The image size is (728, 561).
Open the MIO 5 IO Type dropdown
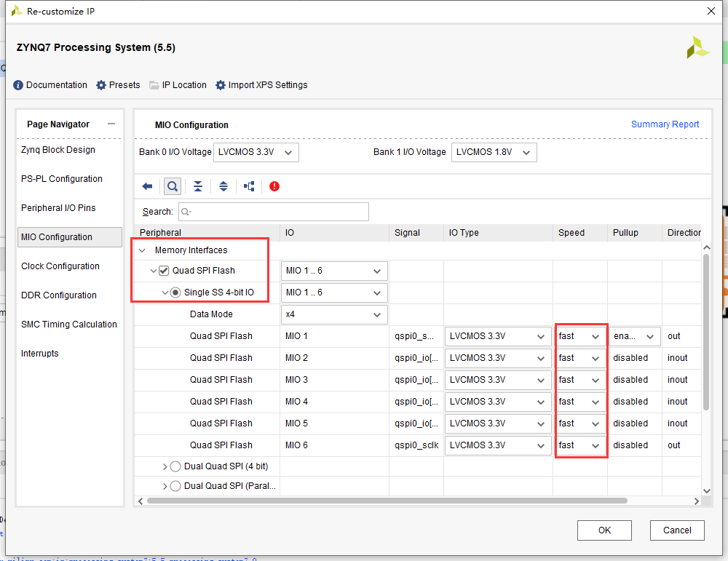coord(498,423)
